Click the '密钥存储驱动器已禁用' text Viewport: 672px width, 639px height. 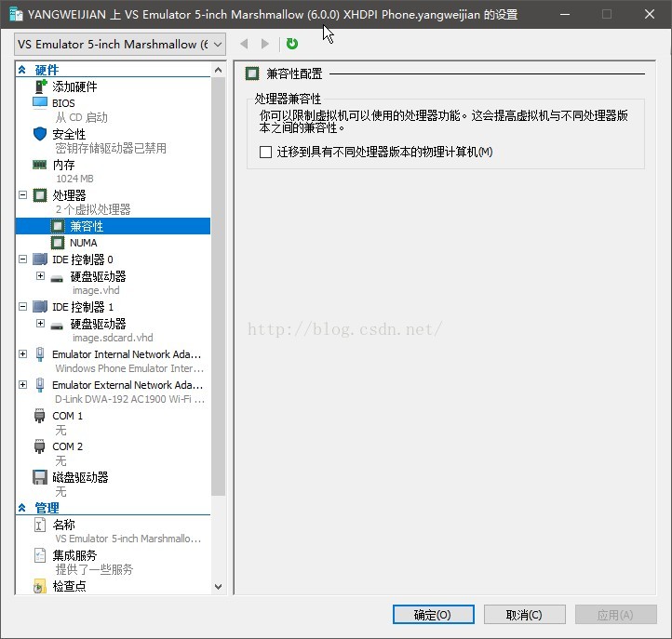[x=111, y=148]
